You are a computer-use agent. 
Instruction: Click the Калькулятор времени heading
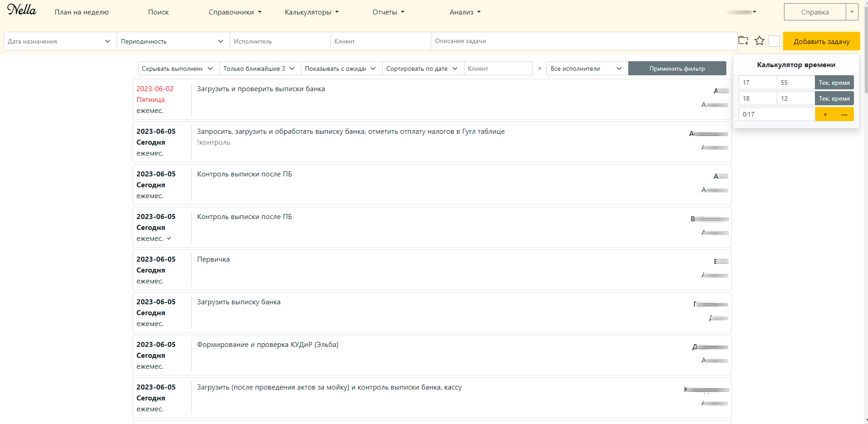(x=796, y=65)
